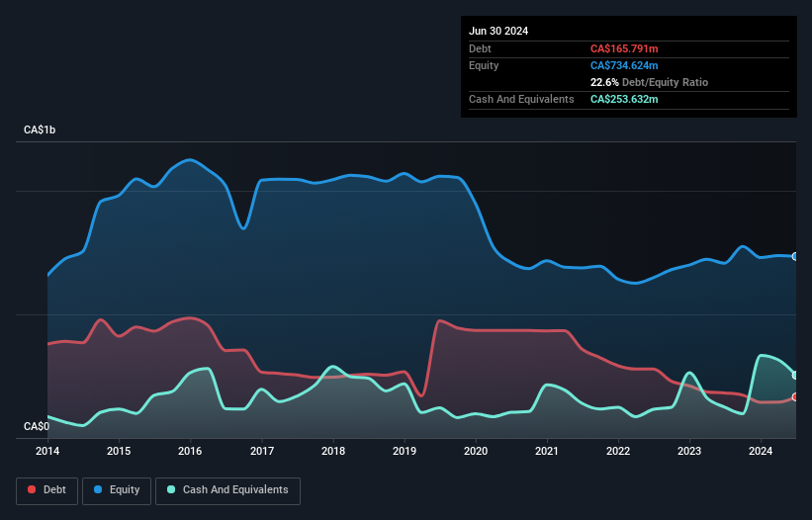
Task: Click the CA$1b y-axis label
Action: [x=40, y=130]
